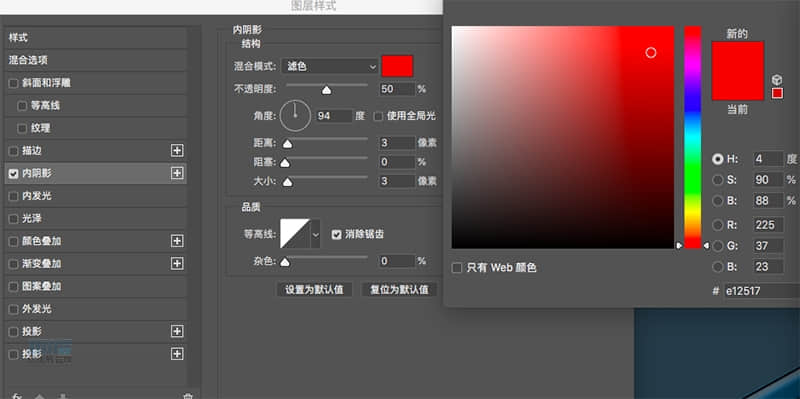This screenshot has width=800, height=399.
Task: Enable the 描边 effect checkbox
Action: click(x=13, y=151)
